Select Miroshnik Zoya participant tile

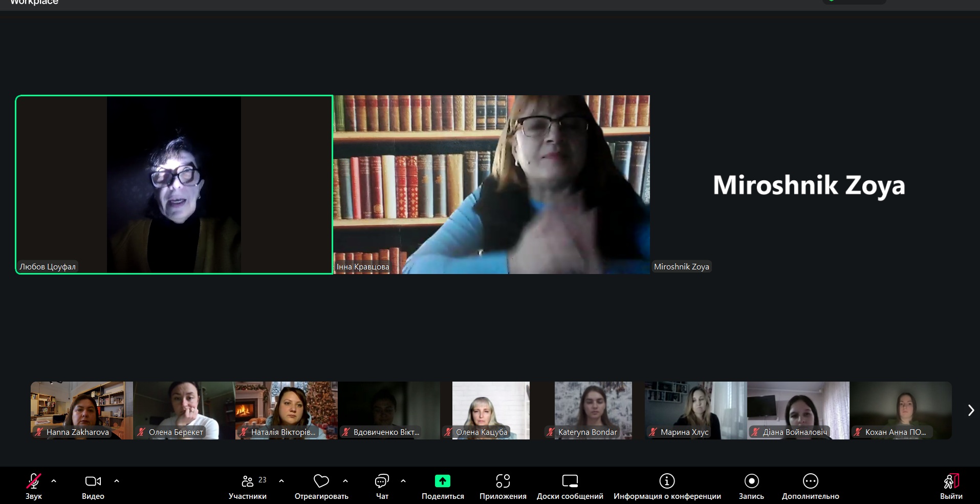pos(809,185)
